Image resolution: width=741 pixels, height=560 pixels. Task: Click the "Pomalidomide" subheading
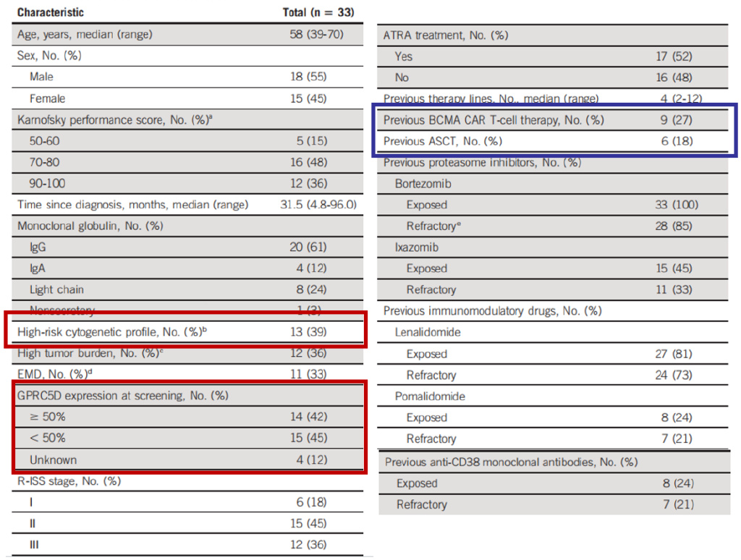point(430,396)
